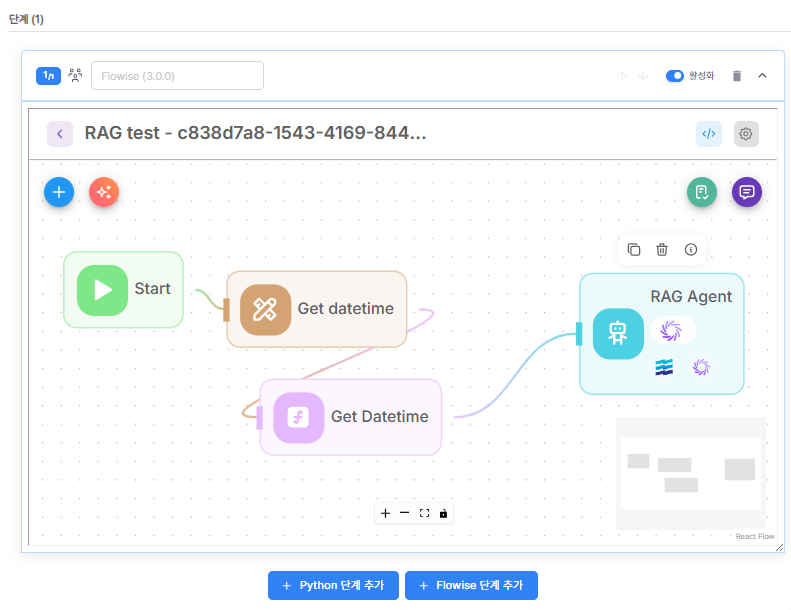Open the flow settings gear icon
Viewport: 791px width, 610px height.
pos(746,134)
